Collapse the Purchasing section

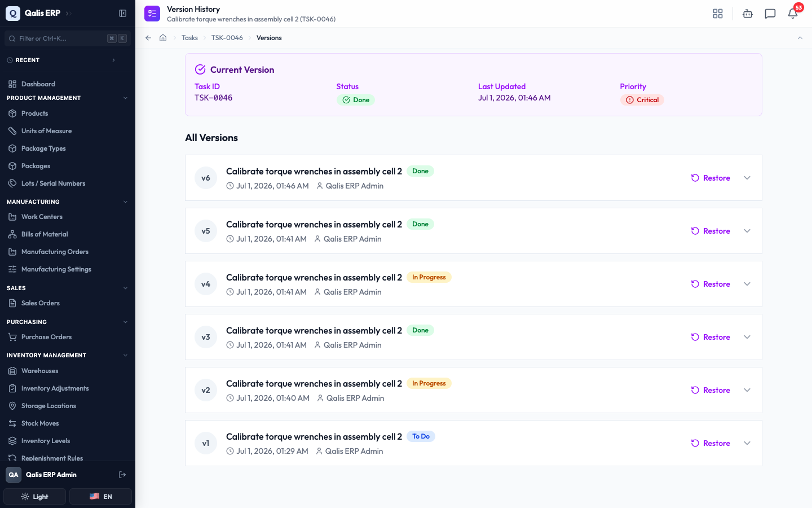click(125, 322)
